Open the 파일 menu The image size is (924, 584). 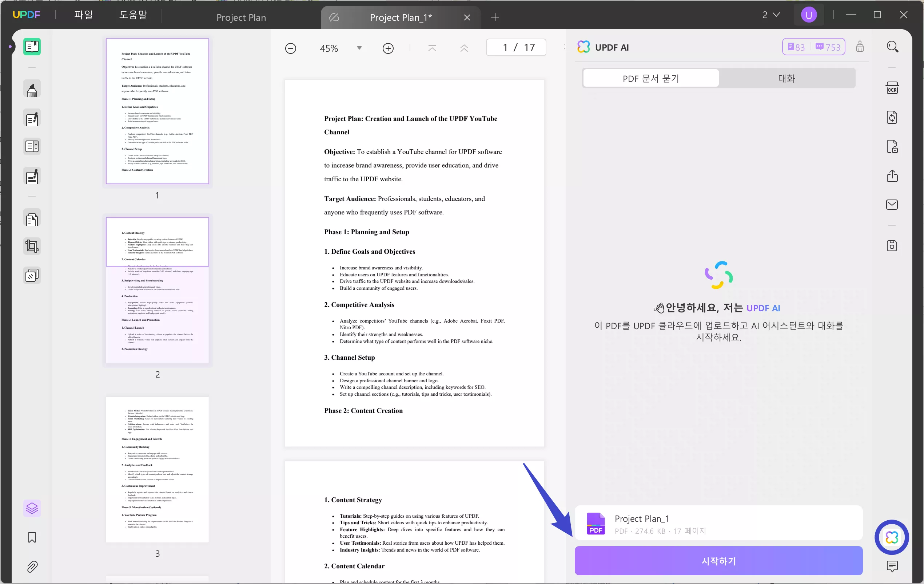tap(83, 15)
